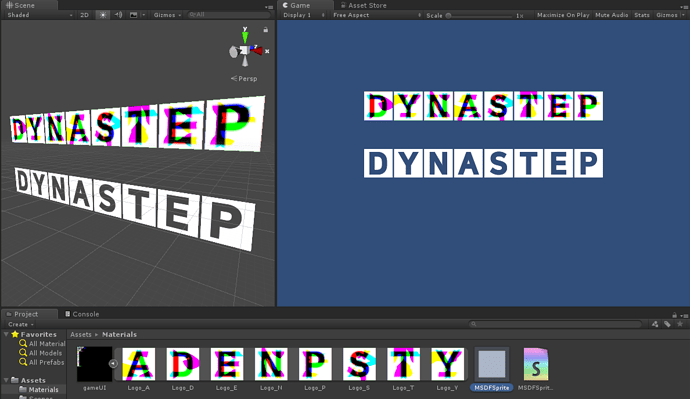Select the Logo_S sprite asset
The image size is (690, 399).
(359, 364)
